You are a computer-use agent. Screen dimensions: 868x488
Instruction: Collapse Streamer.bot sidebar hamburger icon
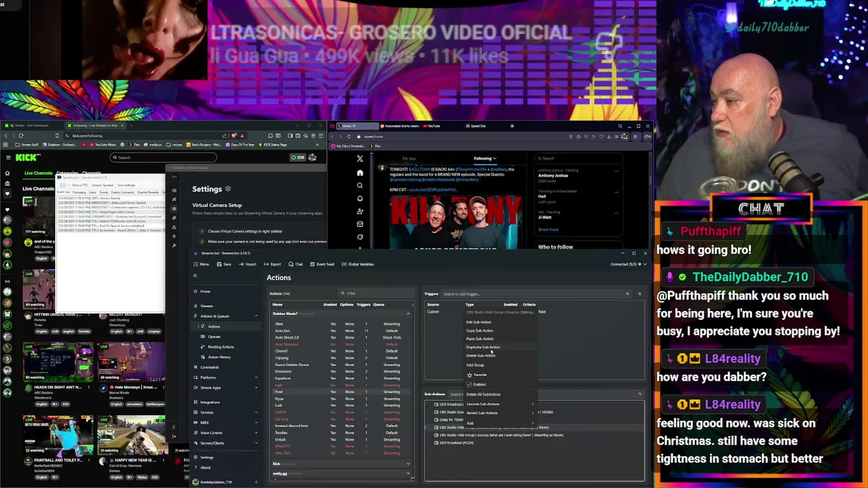pos(195,276)
